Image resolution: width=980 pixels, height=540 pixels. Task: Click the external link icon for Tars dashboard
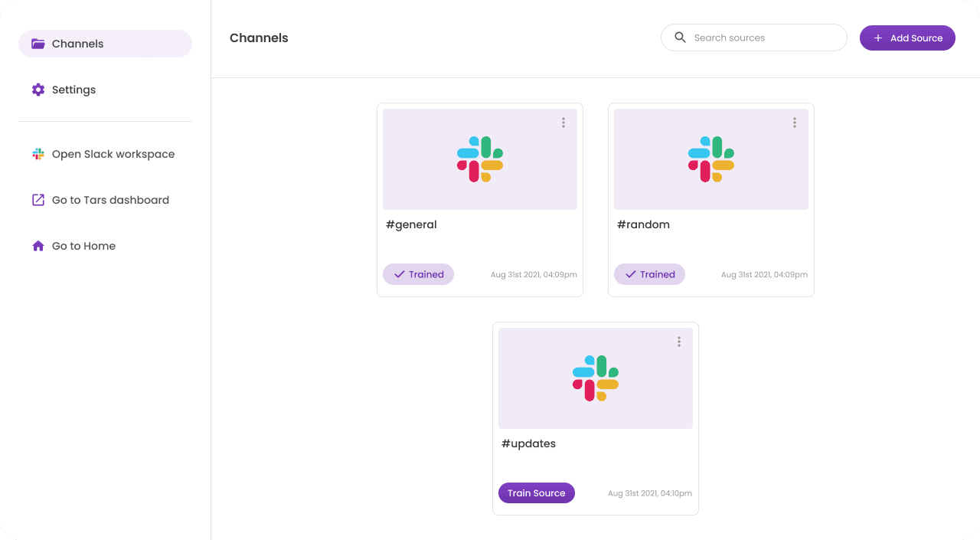click(x=38, y=200)
